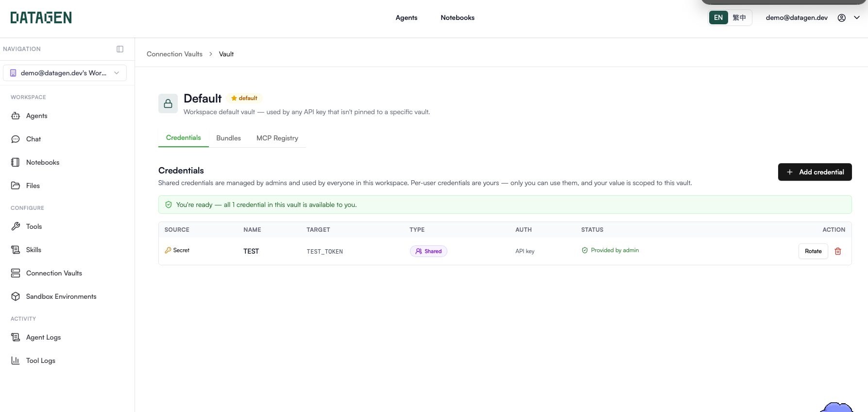Open Tool Logs from sidebar
The image size is (868, 412).
coord(41,360)
